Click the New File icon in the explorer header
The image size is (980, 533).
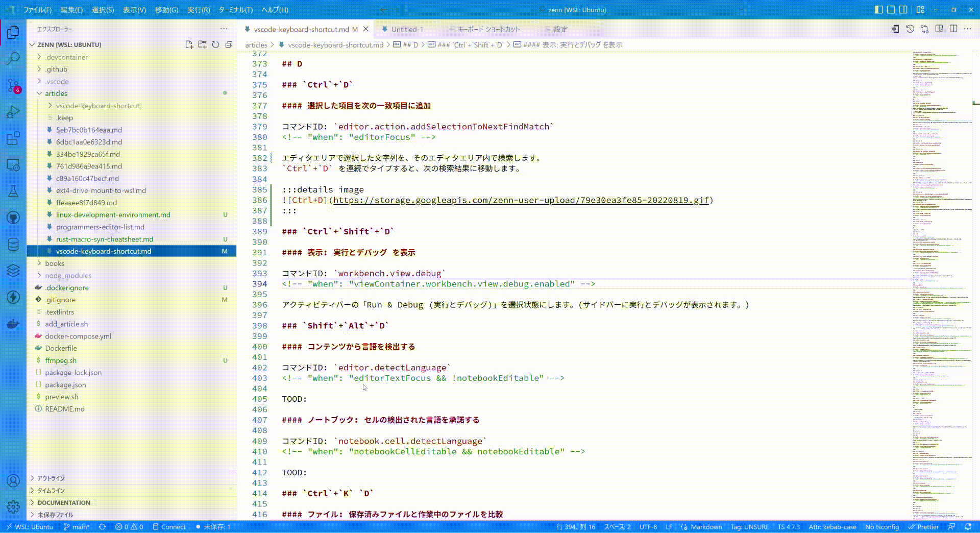[x=189, y=44]
